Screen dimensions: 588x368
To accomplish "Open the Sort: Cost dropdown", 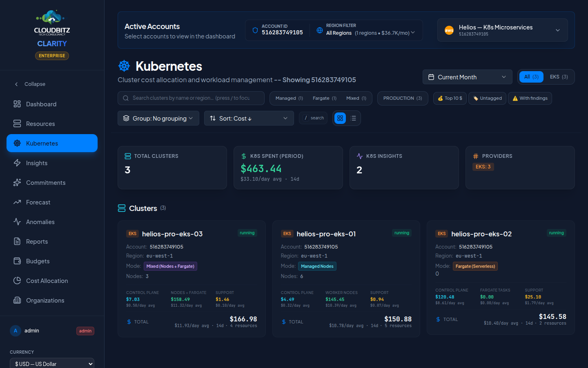I will point(249,118).
